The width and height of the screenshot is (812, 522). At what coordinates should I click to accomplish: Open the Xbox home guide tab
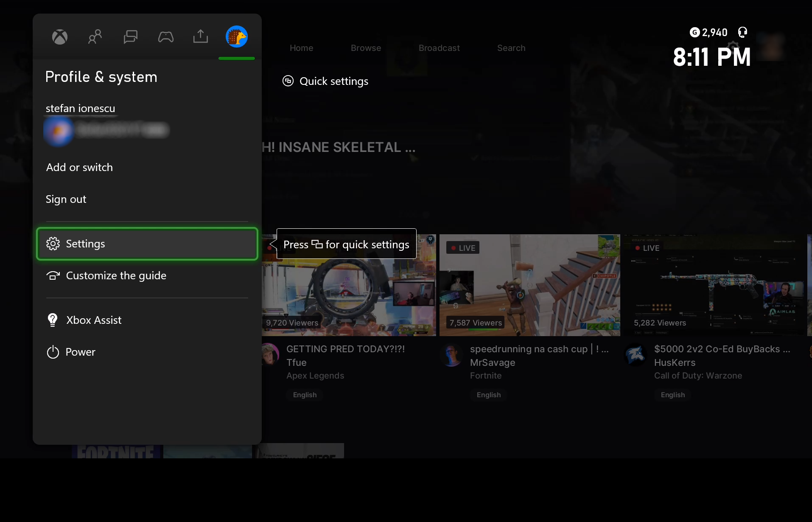coord(60,37)
